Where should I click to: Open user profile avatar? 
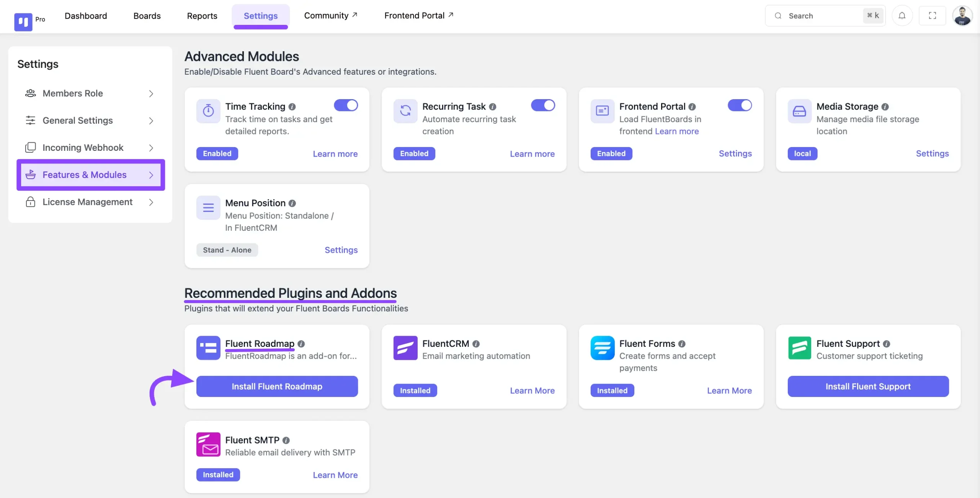[962, 16]
